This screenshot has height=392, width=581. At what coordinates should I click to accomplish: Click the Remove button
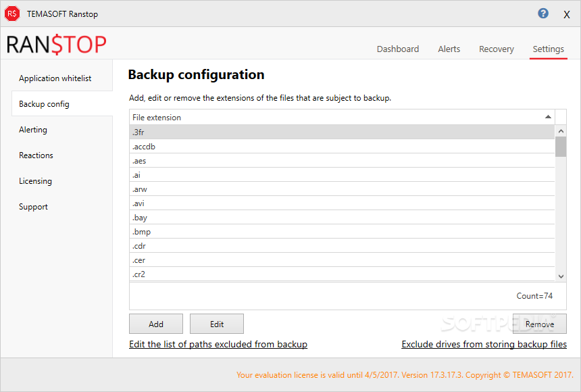(x=540, y=324)
